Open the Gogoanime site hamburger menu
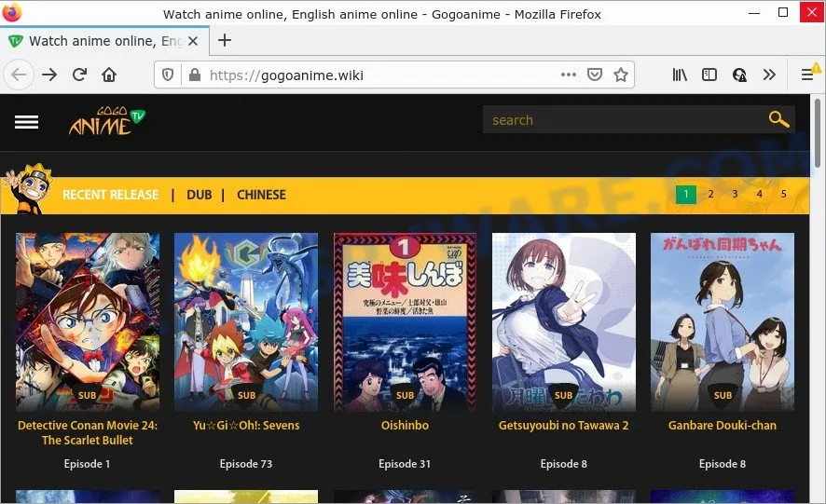Screen dimensions: 826x504 26,122
